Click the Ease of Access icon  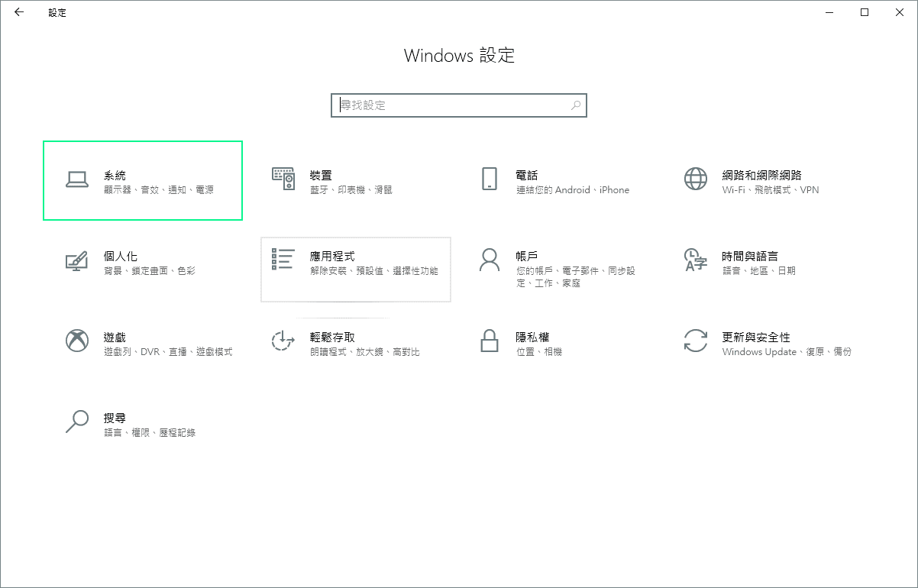[283, 341]
